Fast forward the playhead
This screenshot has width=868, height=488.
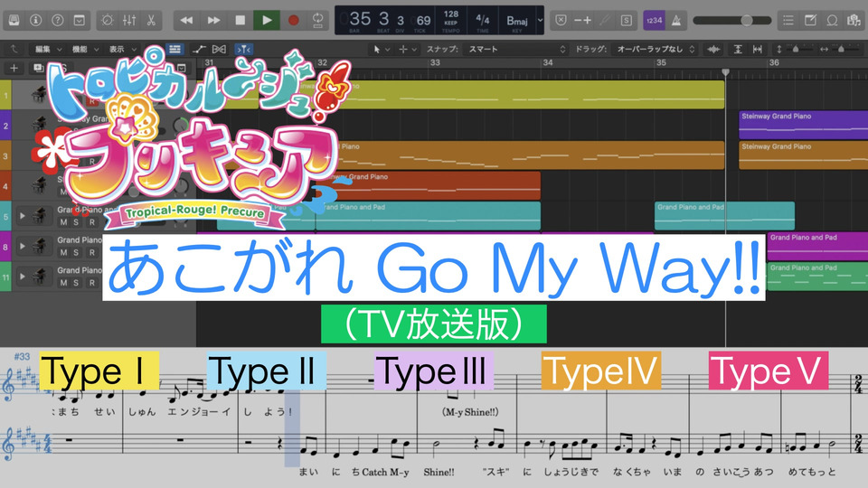coord(213,21)
